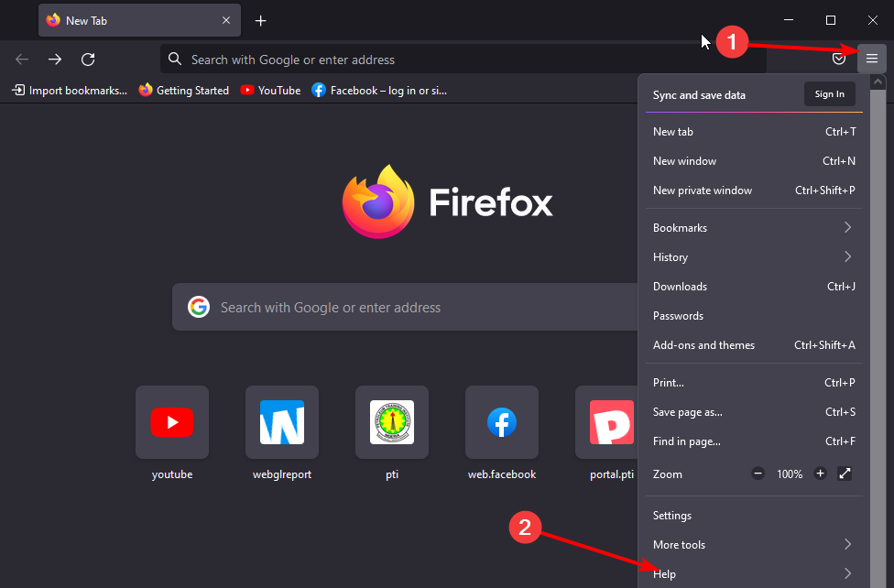Close the New Tab tab
Screen dimensions: 894x588
point(225,20)
